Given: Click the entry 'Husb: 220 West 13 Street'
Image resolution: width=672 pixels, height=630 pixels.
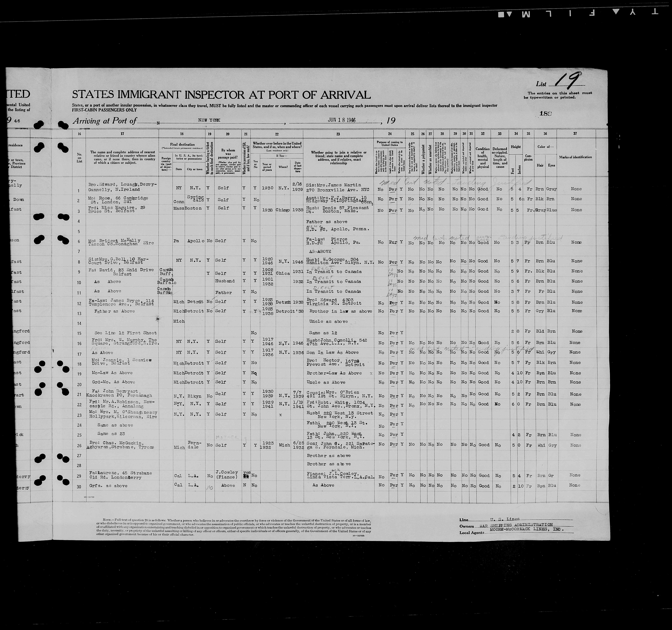Looking at the screenshot, I should coord(339,413).
